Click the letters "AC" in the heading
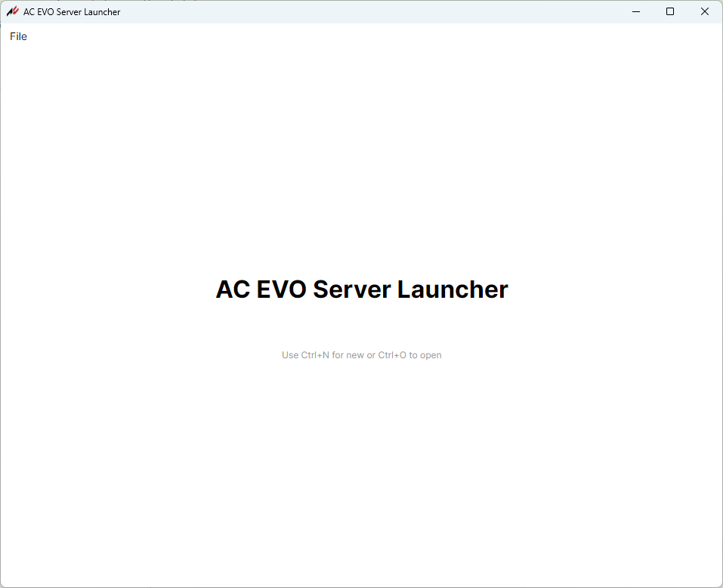Image resolution: width=723 pixels, height=588 pixels. (233, 289)
